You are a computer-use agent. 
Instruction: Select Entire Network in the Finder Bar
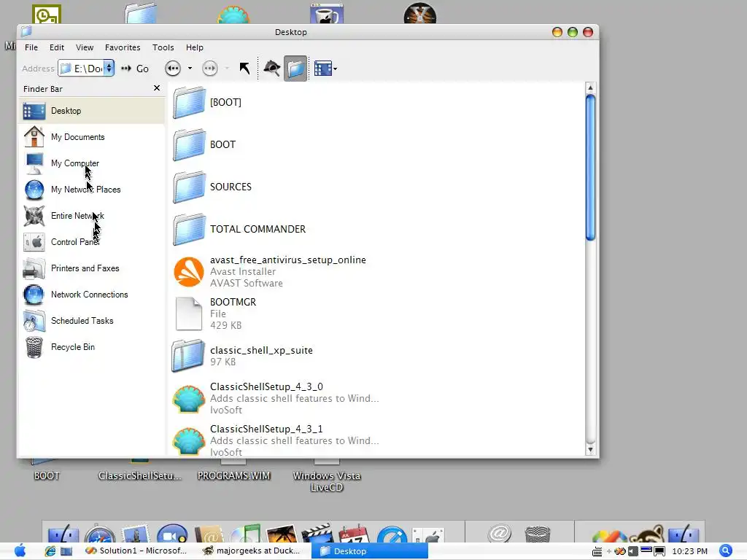point(92,216)
